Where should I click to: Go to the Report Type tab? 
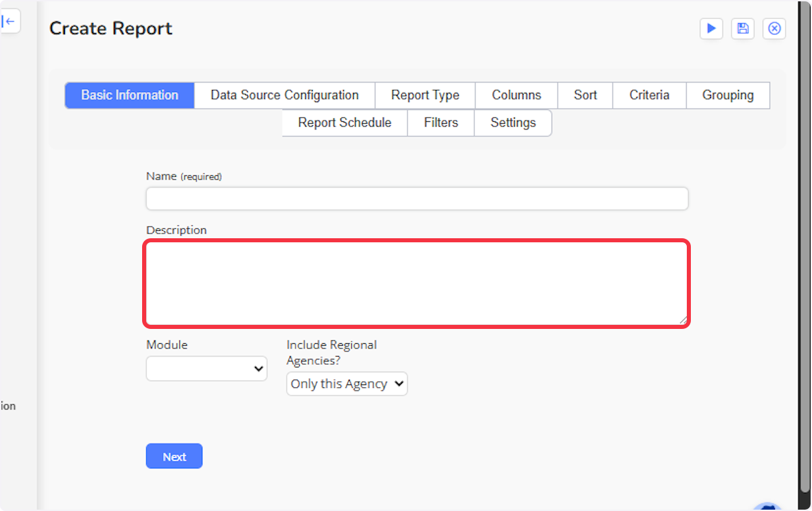tap(426, 95)
